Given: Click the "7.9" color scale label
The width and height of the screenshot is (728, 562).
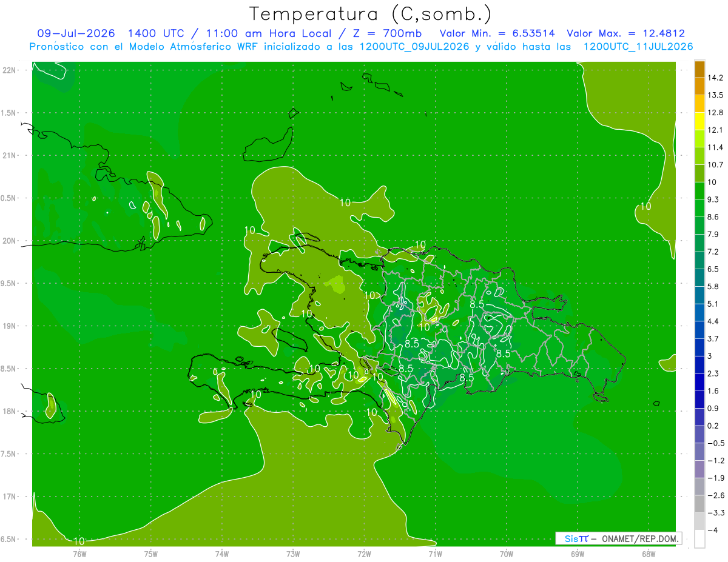Looking at the screenshot, I should [x=713, y=235].
